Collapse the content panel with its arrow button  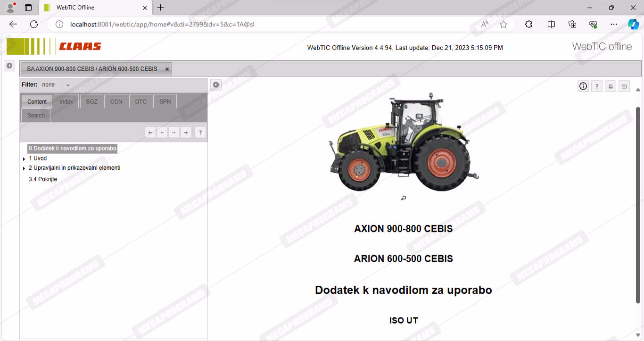[x=216, y=85]
